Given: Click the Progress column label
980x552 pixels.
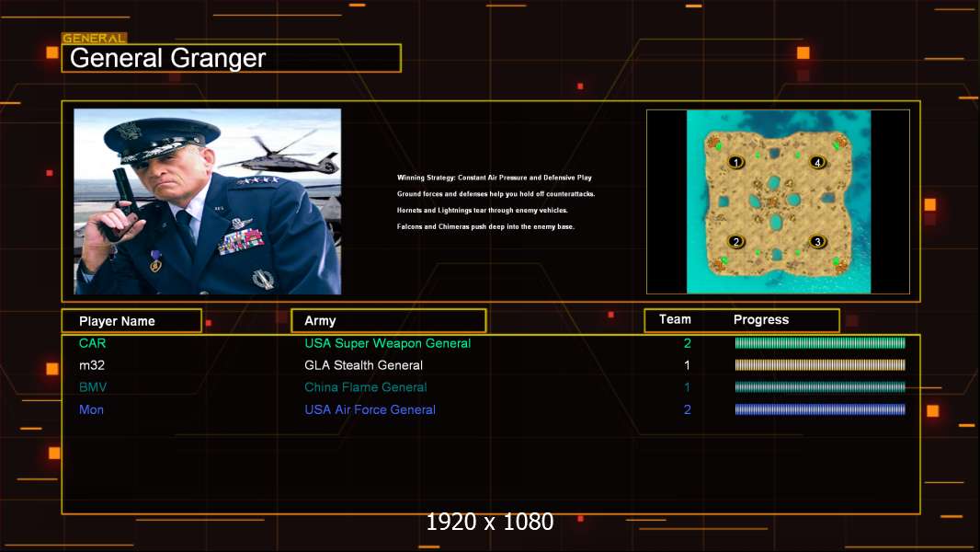Looking at the screenshot, I should click(x=761, y=319).
